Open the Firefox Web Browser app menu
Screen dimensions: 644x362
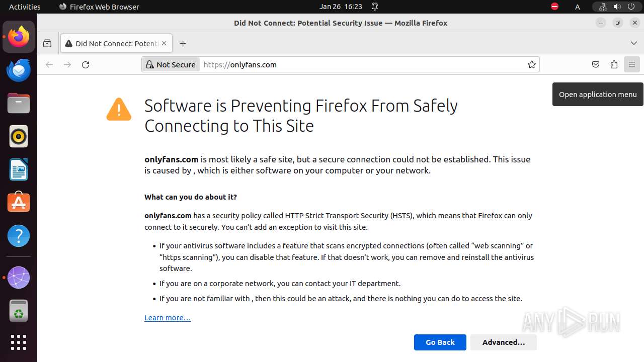[99, 7]
